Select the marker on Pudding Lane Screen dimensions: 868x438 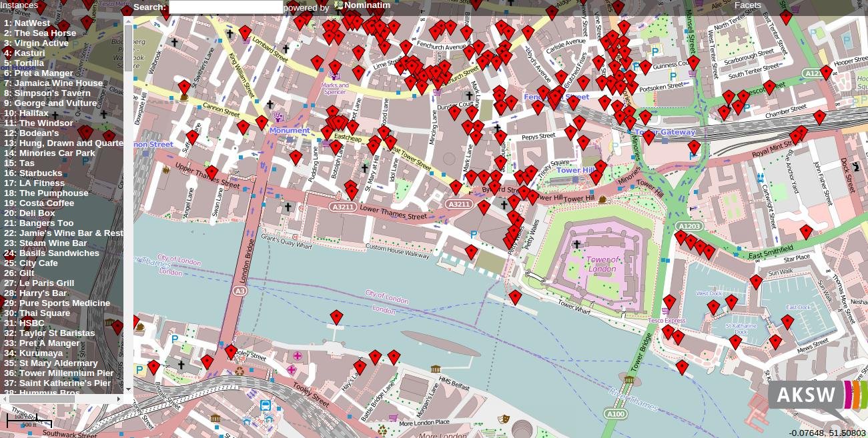(x=296, y=158)
